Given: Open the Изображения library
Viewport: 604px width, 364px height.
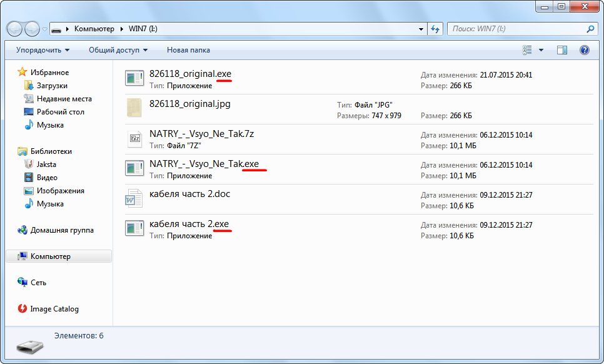Looking at the screenshot, I should coord(61,191).
